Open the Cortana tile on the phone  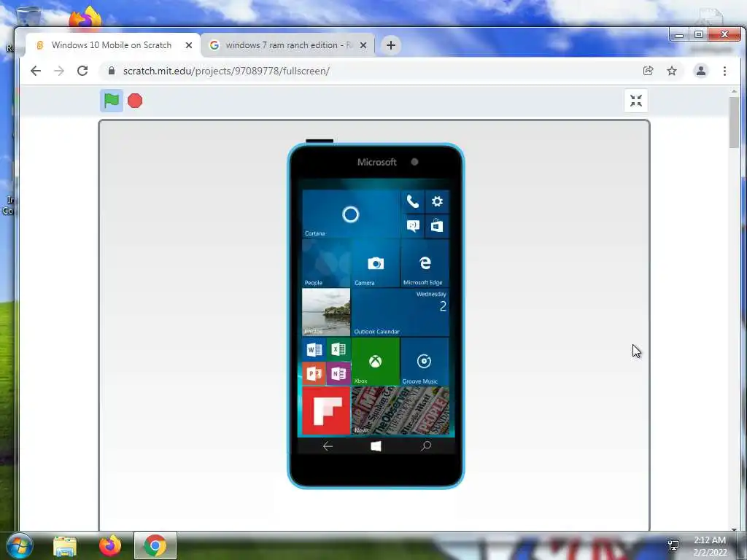(351, 214)
